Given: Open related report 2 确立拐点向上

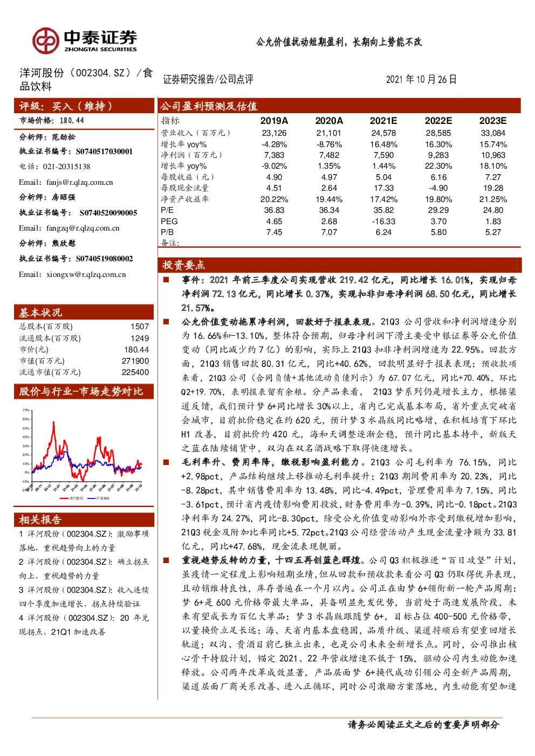Looking at the screenshot, I should [x=84, y=568].
